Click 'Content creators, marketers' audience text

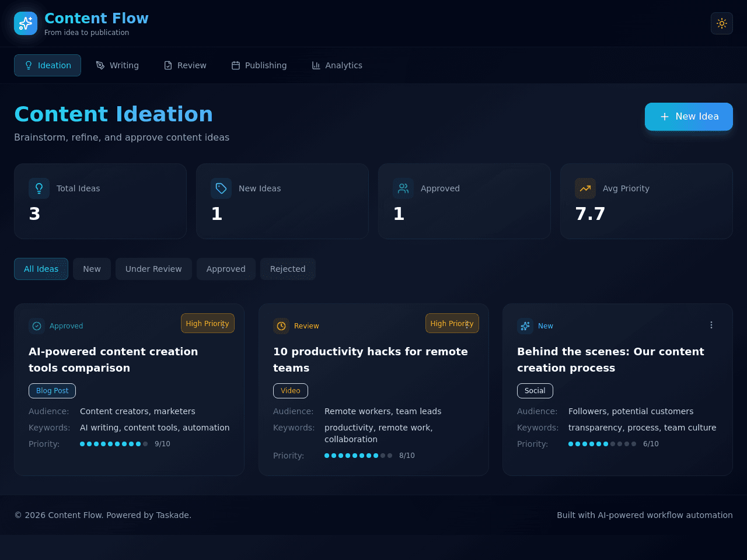point(138,411)
